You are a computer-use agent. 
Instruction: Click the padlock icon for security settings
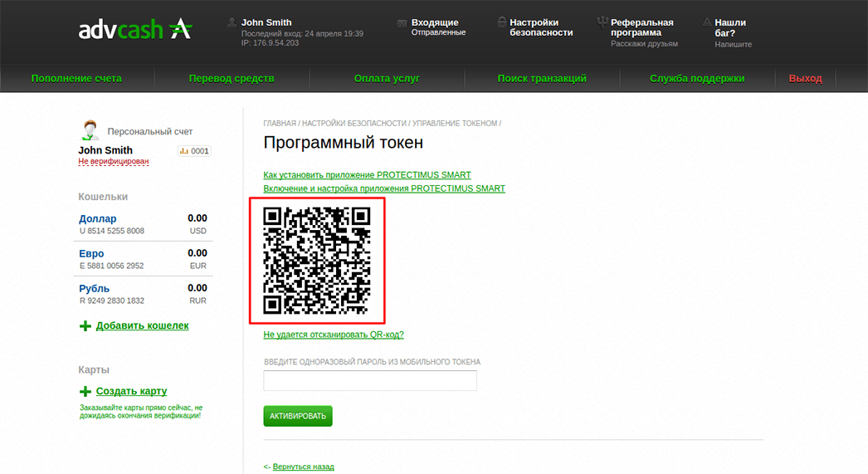(x=501, y=22)
